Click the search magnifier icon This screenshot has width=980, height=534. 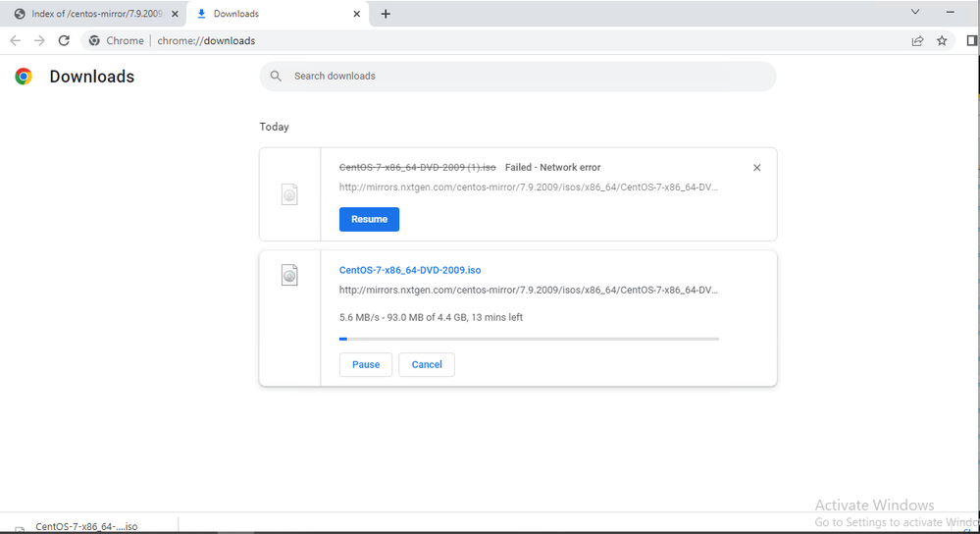(x=276, y=77)
